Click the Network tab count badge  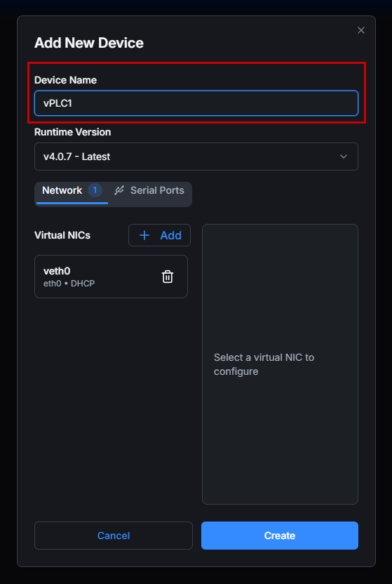pos(95,190)
